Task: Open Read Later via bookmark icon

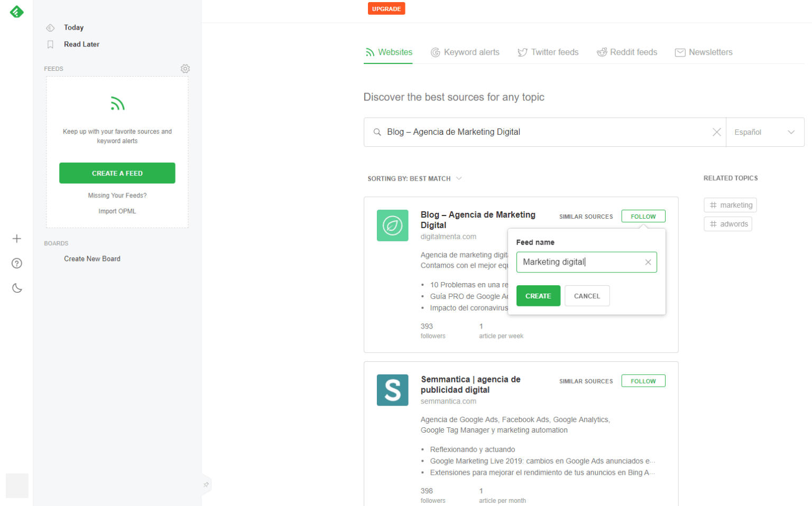Action: coord(50,44)
